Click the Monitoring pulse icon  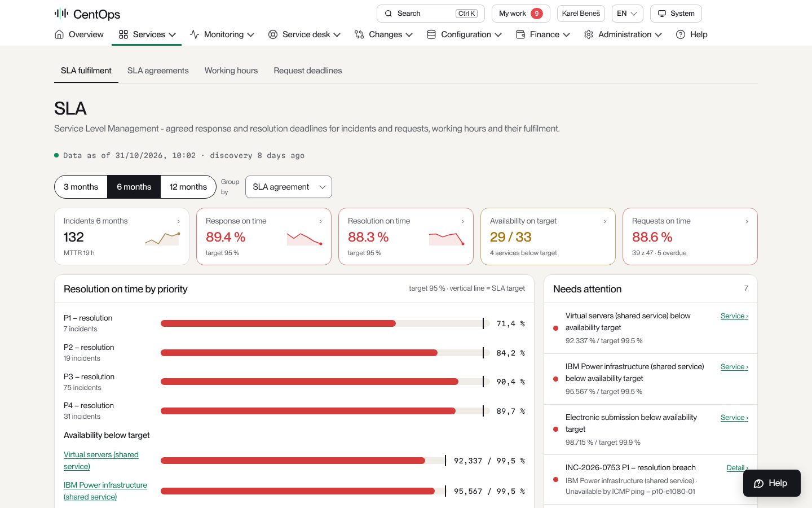coord(195,34)
